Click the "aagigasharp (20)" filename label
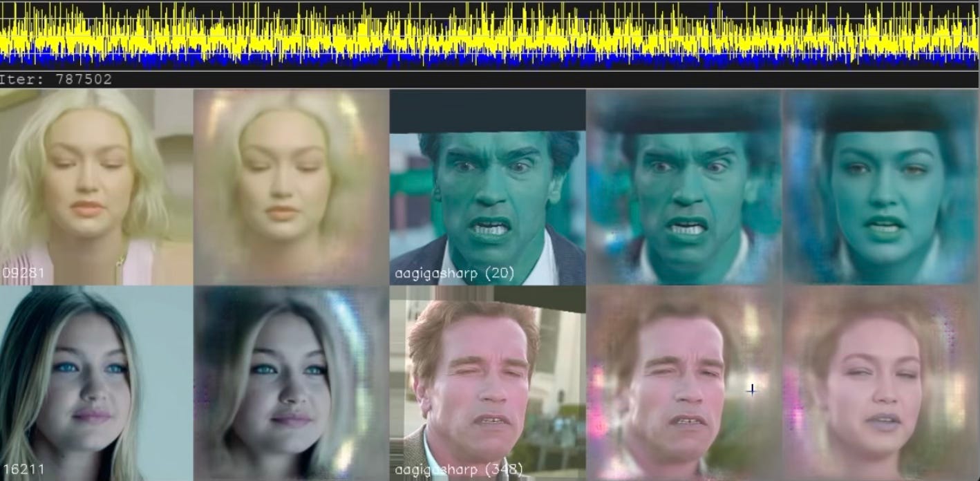Viewport: 980px width, 481px height. click(455, 274)
